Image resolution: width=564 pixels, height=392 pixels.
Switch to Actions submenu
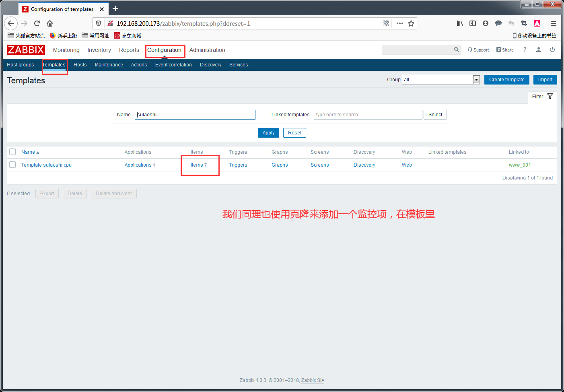[139, 65]
